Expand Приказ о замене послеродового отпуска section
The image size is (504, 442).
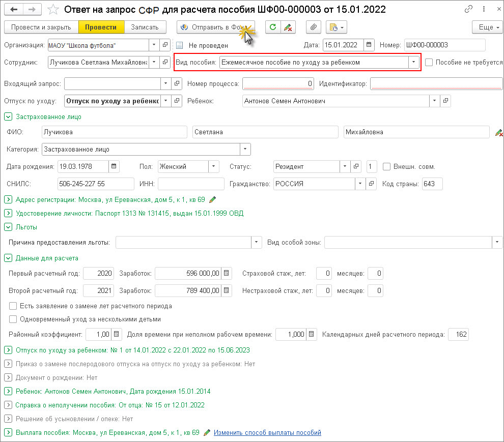click(8, 364)
